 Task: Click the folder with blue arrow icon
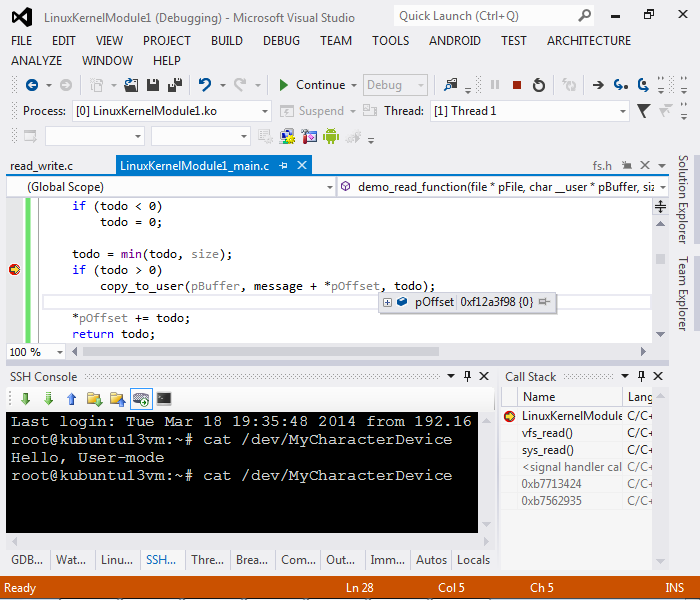[x=117, y=399]
